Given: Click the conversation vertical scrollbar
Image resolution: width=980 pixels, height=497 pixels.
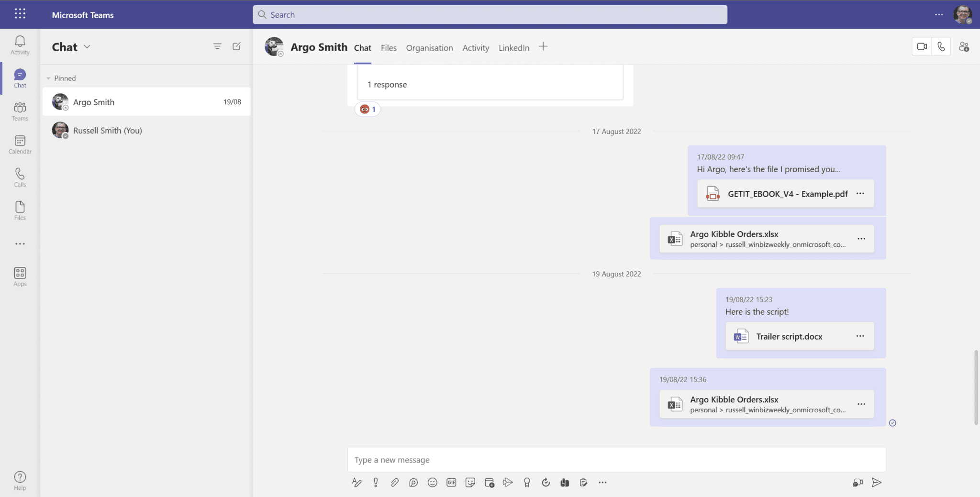Looking at the screenshot, I should coord(976,387).
